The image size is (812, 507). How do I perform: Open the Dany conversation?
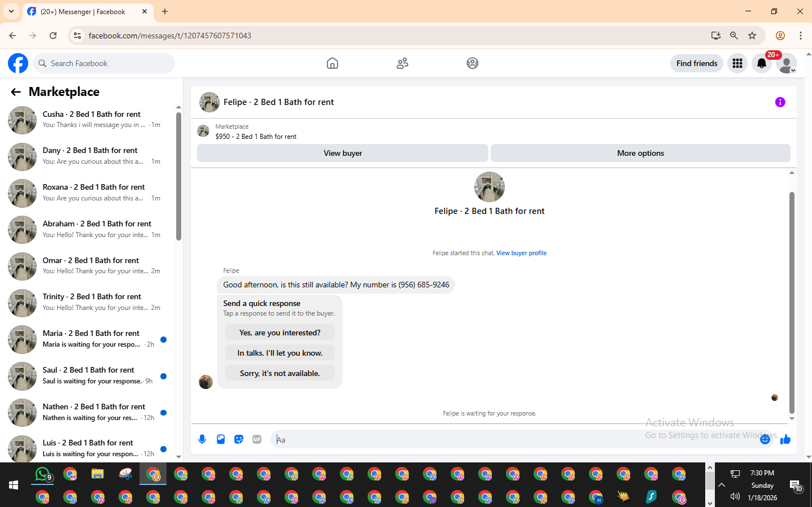point(88,156)
